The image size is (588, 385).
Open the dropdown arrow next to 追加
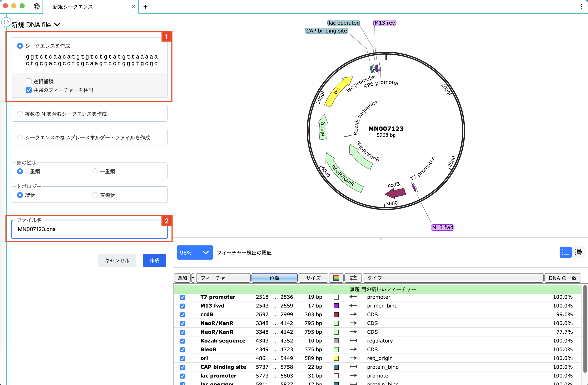coord(193,278)
